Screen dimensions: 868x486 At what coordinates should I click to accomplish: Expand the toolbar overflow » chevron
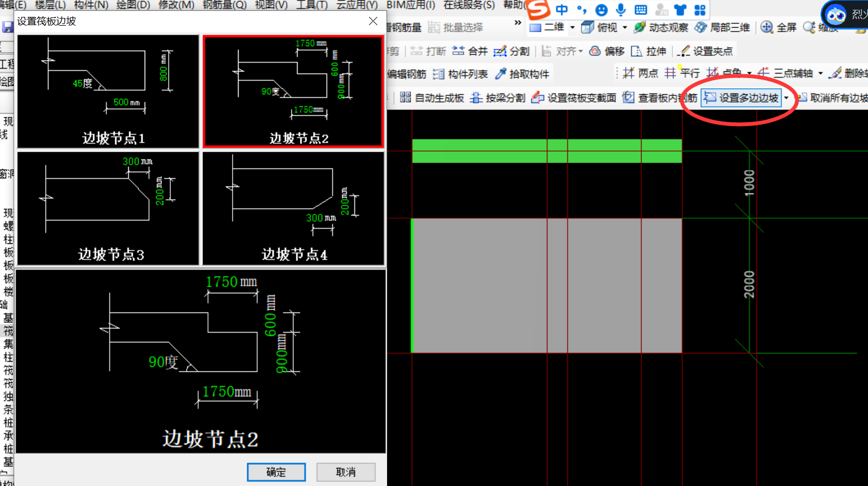coord(518,23)
